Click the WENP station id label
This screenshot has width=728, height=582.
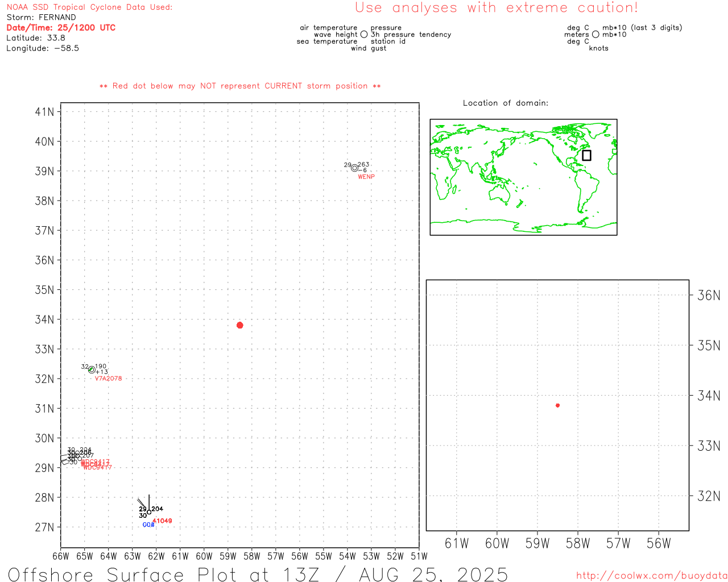366,177
